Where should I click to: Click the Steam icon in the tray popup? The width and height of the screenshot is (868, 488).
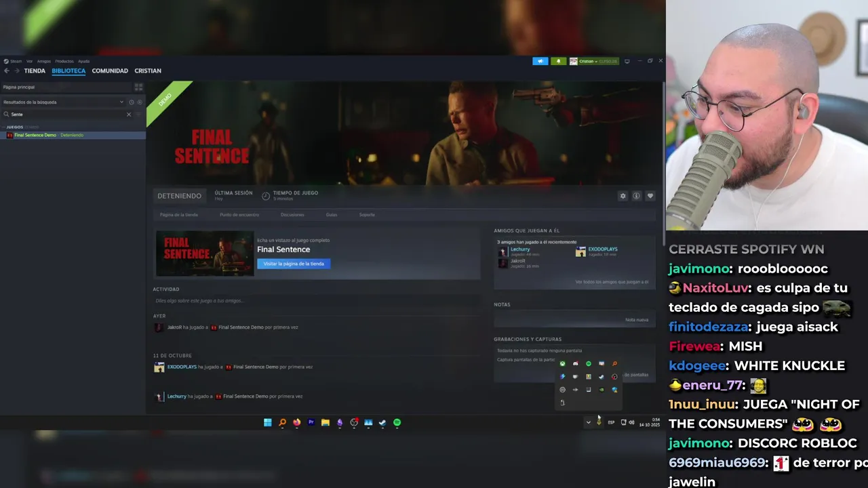(x=601, y=377)
